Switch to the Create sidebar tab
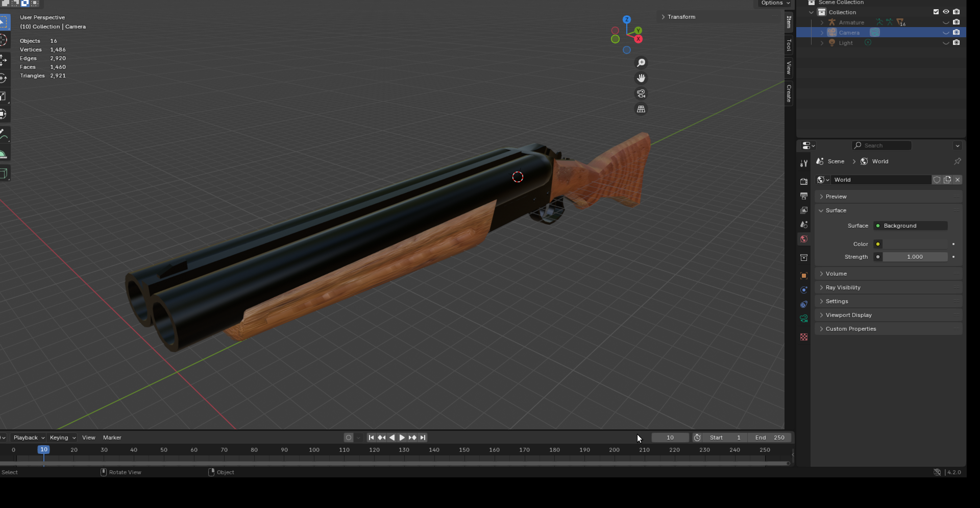This screenshot has height=508, width=980. point(789,93)
